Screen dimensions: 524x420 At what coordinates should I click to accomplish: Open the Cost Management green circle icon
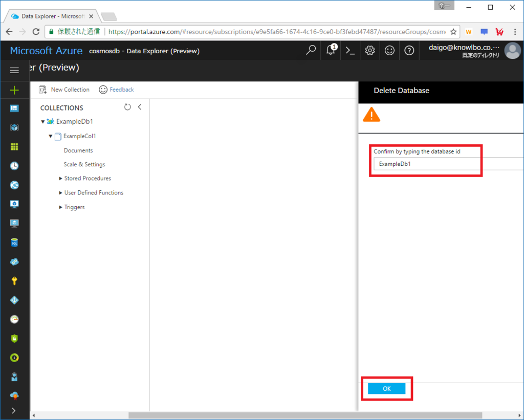click(x=14, y=358)
